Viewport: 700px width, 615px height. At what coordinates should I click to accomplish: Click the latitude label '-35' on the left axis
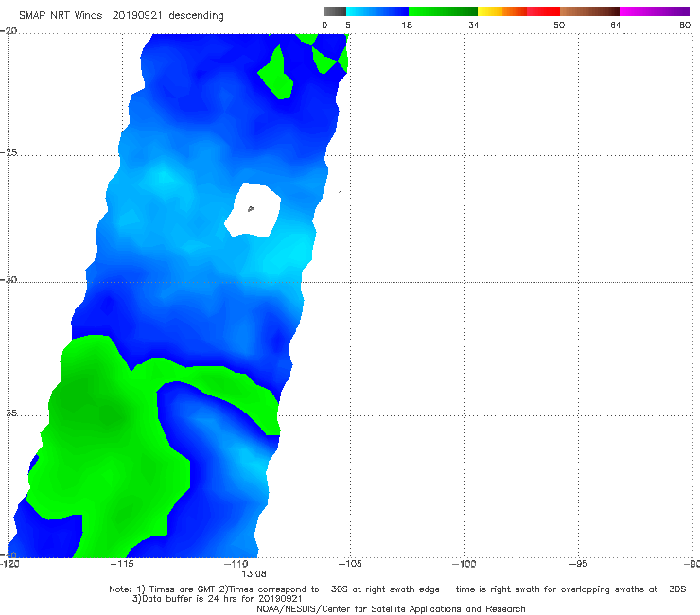tap(9, 413)
